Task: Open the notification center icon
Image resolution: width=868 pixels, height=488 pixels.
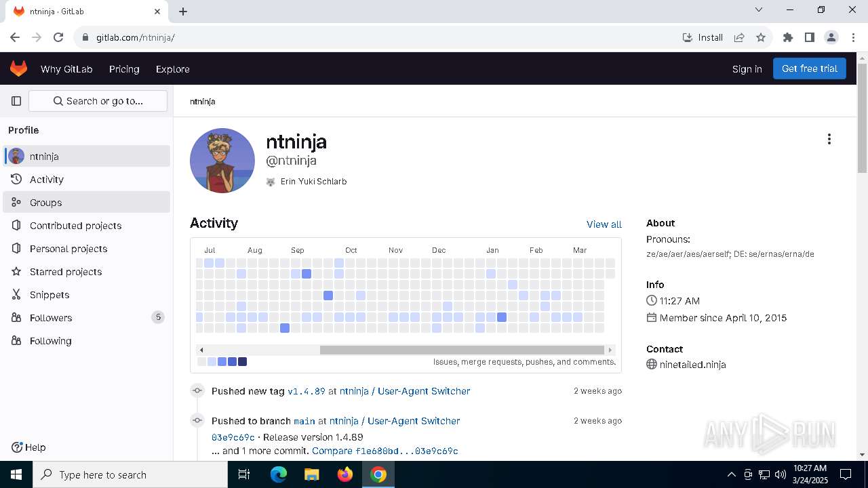Action: point(846,474)
